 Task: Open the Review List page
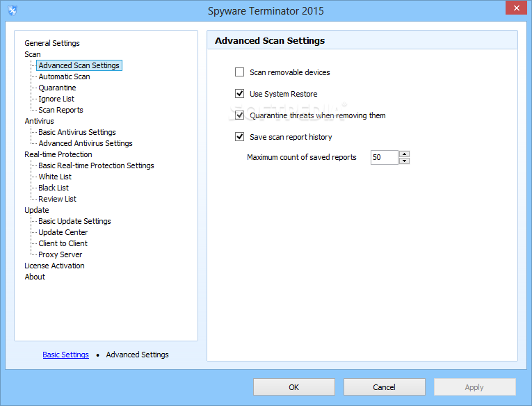click(57, 199)
